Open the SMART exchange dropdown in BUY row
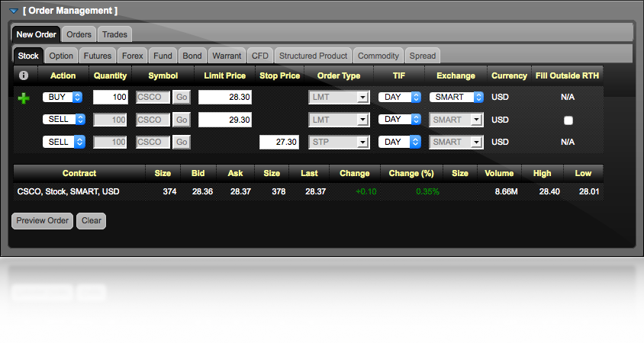 [x=456, y=98]
